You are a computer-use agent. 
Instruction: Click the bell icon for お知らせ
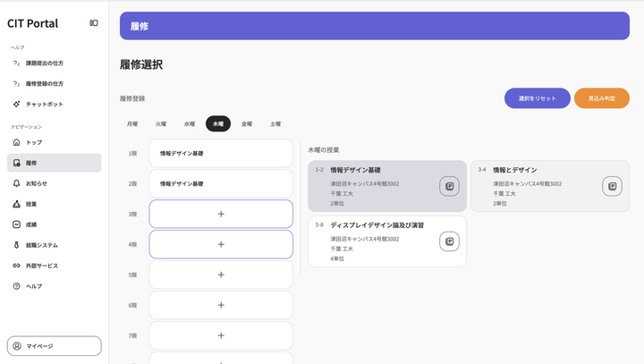point(16,183)
